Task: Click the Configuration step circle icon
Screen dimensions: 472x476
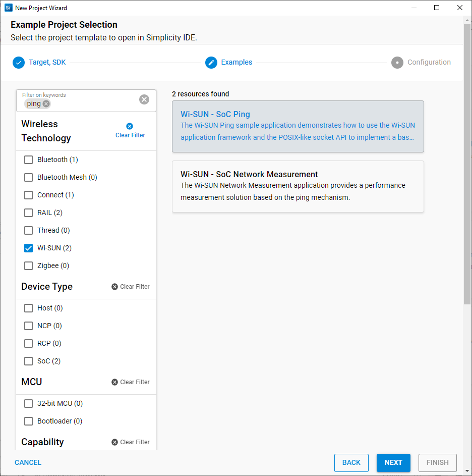Action: (397, 62)
